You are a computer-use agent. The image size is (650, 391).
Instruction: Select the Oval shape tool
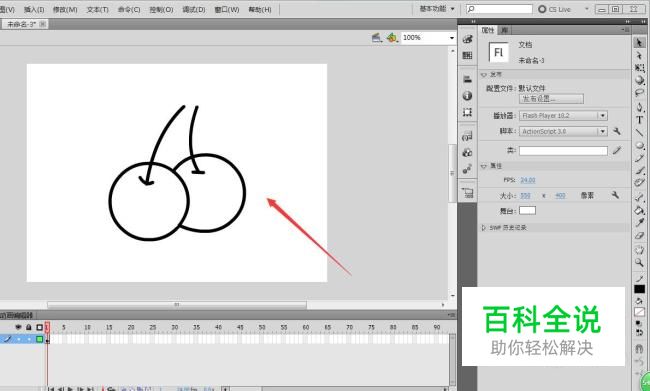coord(639,145)
